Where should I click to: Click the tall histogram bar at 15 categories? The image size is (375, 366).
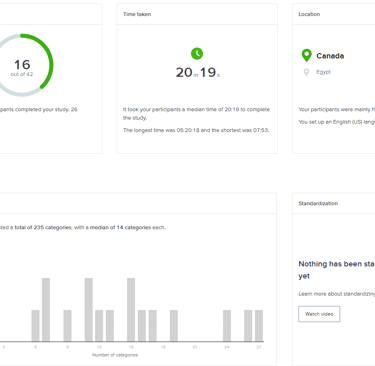pos(131,310)
